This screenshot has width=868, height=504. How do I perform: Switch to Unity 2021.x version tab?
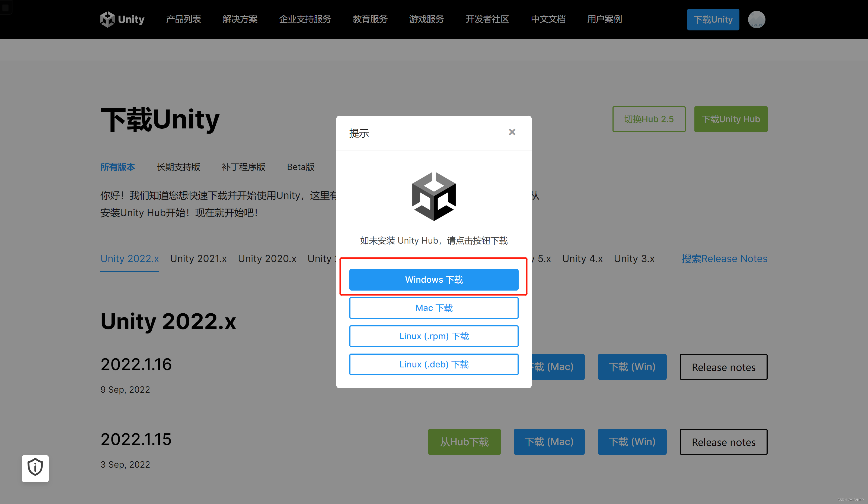198,259
